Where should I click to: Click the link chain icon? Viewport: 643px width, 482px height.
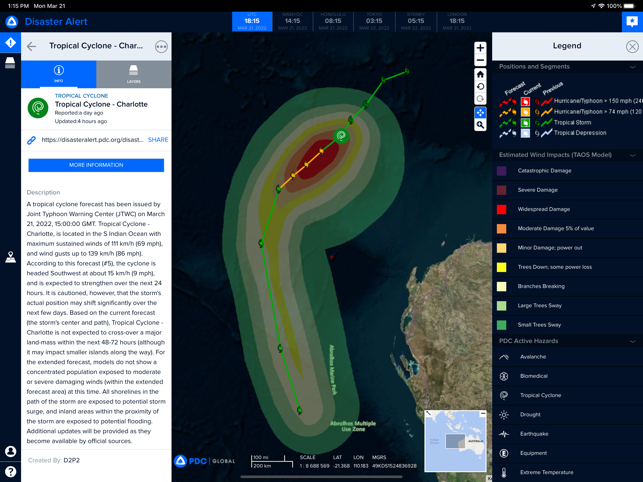[31, 140]
